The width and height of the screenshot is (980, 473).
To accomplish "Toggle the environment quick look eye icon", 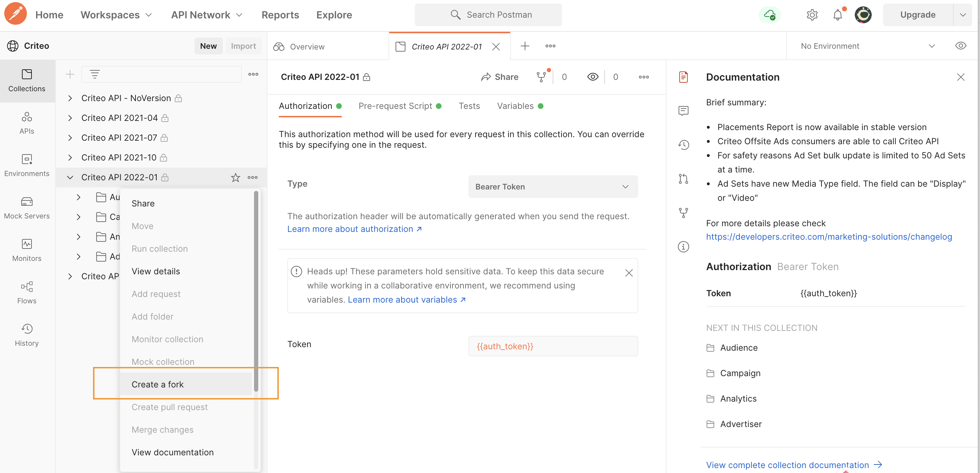I will [x=961, y=46].
